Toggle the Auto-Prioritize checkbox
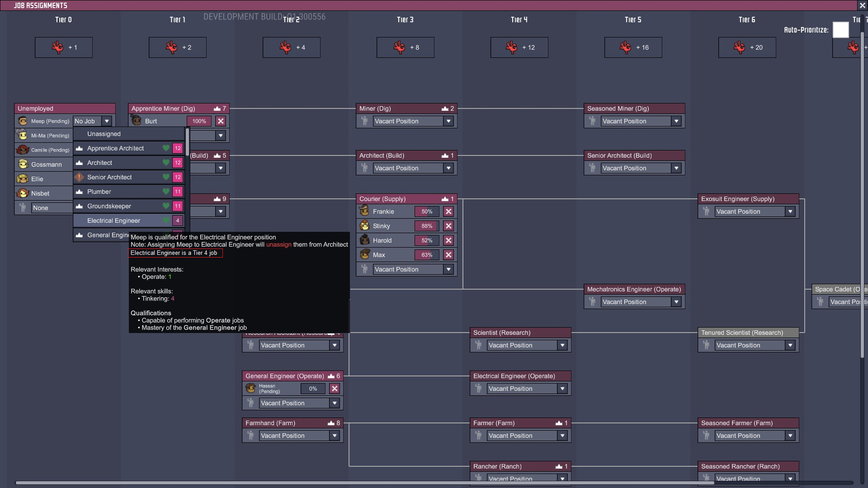The width and height of the screenshot is (868, 488). (840, 30)
